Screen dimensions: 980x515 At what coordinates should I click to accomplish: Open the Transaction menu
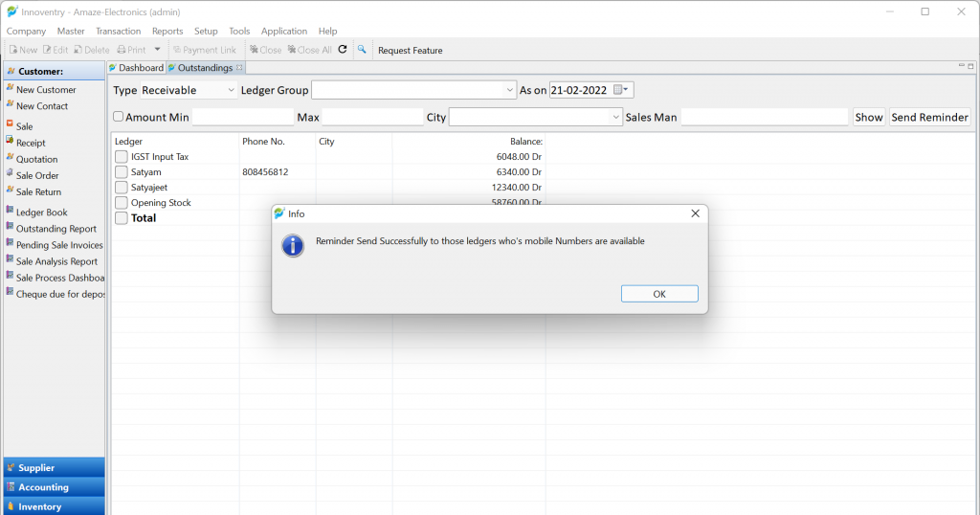pos(118,32)
